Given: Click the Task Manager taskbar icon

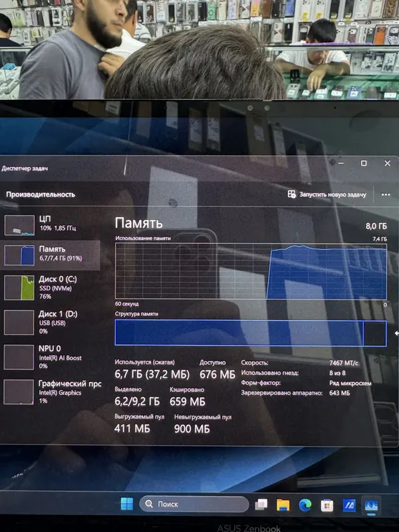Looking at the screenshot, I should (x=371, y=506).
